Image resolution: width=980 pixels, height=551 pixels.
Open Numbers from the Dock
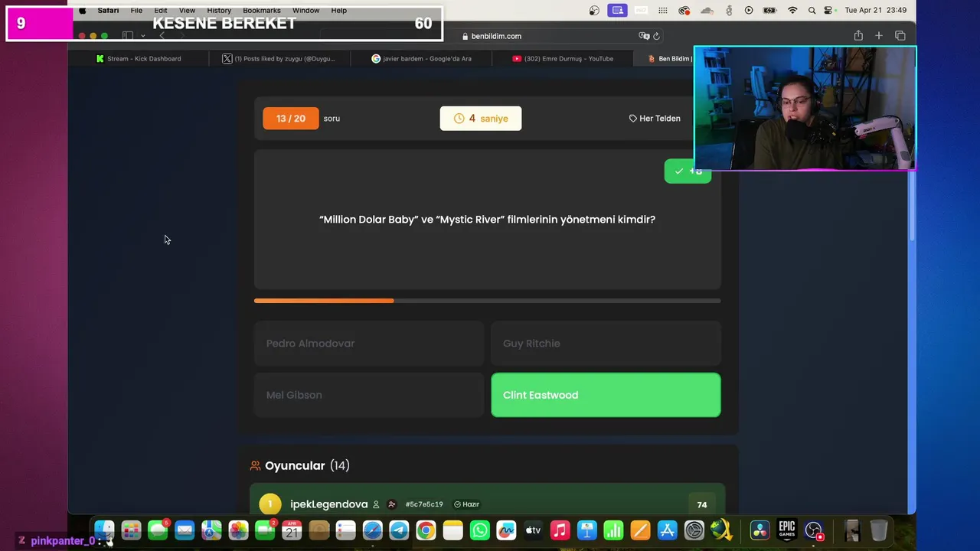click(x=613, y=530)
